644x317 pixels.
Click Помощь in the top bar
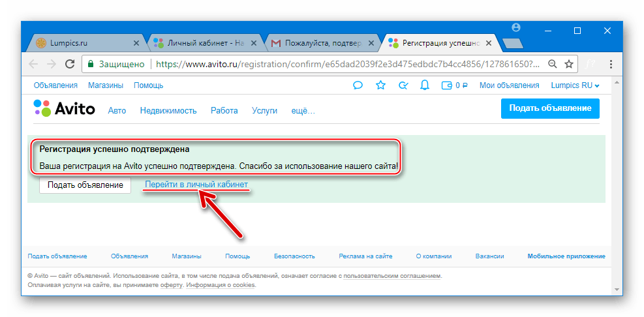pyautogui.click(x=149, y=85)
